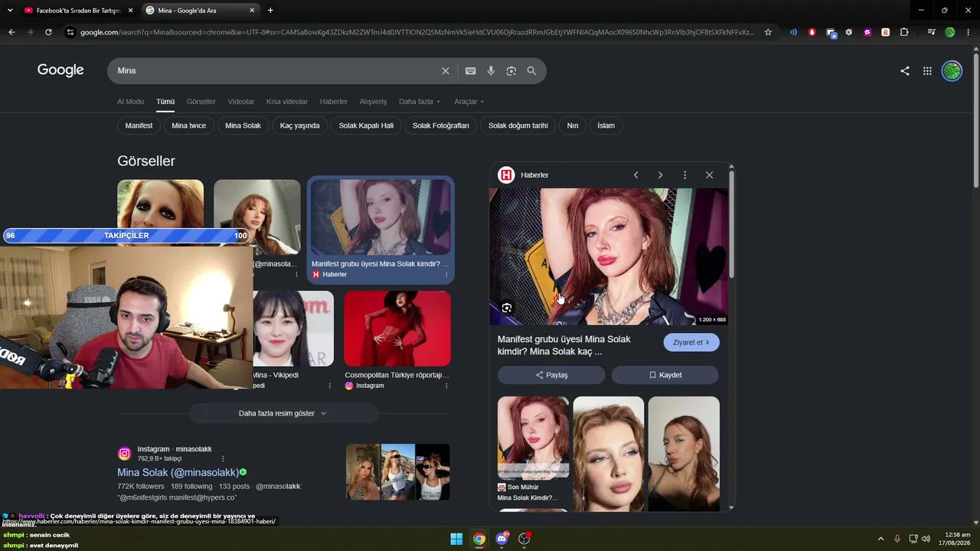The width and height of the screenshot is (980, 551).
Task: Open Instagram result's three-dot menu
Action: point(223,458)
